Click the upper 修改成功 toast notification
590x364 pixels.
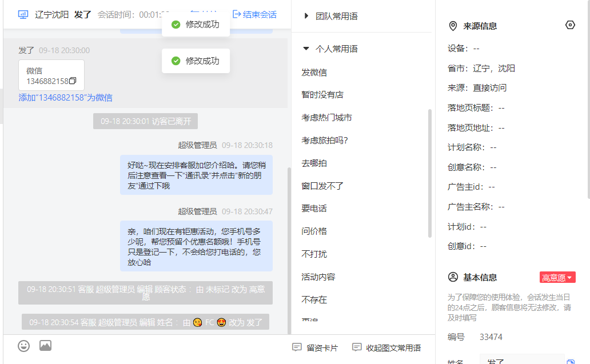[x=196, y=25]
